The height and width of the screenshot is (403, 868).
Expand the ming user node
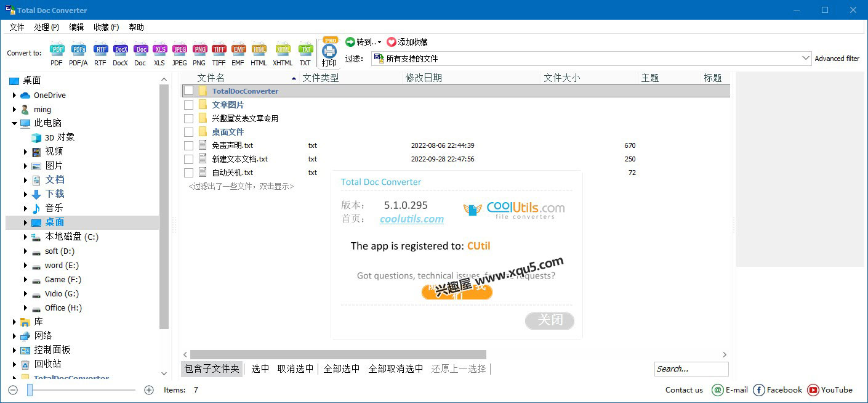click(x=14, y=110)
